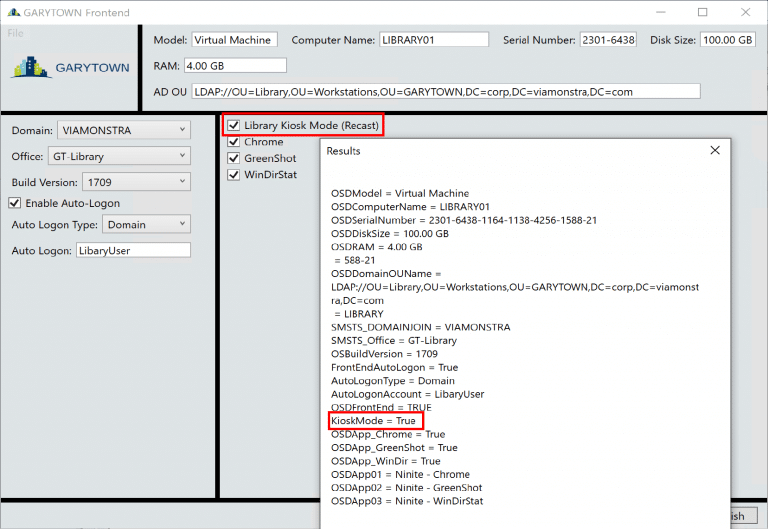
Task: Click the Finish button at bottom right
Action: [735, 516]
